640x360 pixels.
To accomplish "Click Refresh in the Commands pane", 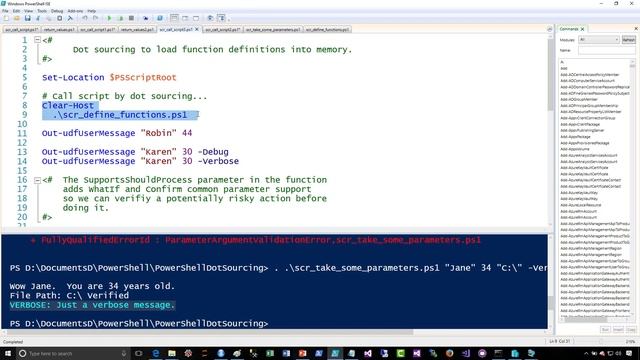I will tap(629, 40).
